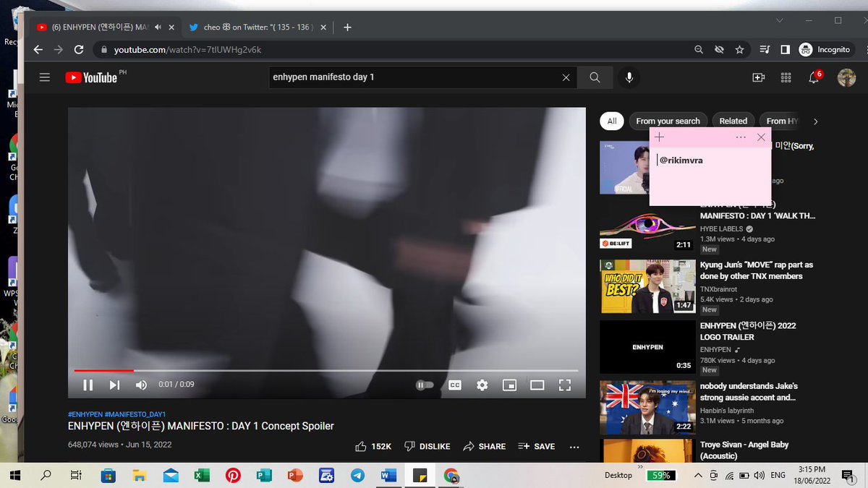This screenshot has width=868, height=488.
Task: Reload the page
Action: [80, 50]
